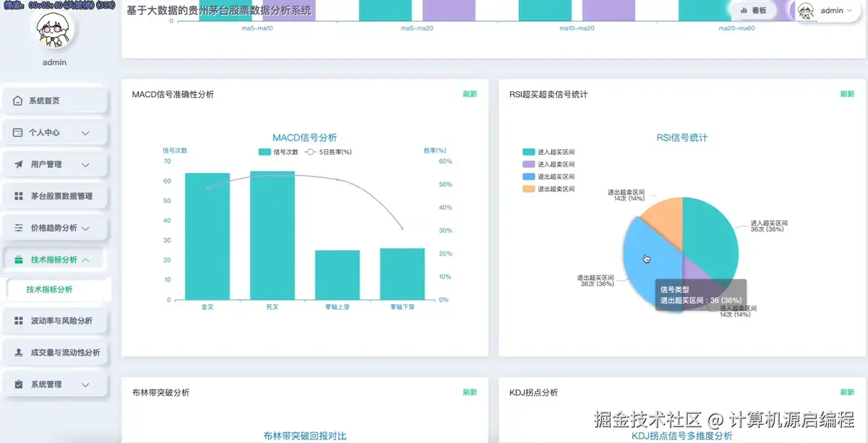Toggle the 信号次数 legend series
Image resolution: width=868 pixels, height=443 pixels.
[278, 152]
